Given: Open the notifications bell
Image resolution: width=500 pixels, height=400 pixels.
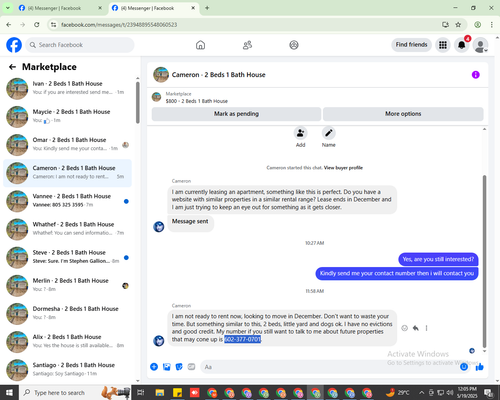Looking at the screenshot, I should (x=462, y=45).
